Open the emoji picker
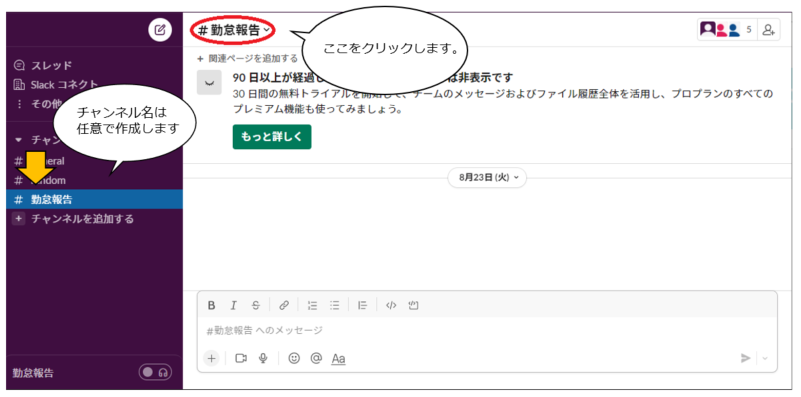Image resolution: width=801 pixels, height=397 pixels. tap(294, 358)
